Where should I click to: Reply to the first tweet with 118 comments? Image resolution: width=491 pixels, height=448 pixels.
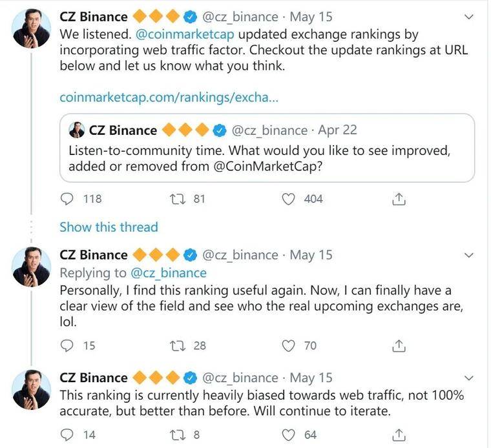67,199
